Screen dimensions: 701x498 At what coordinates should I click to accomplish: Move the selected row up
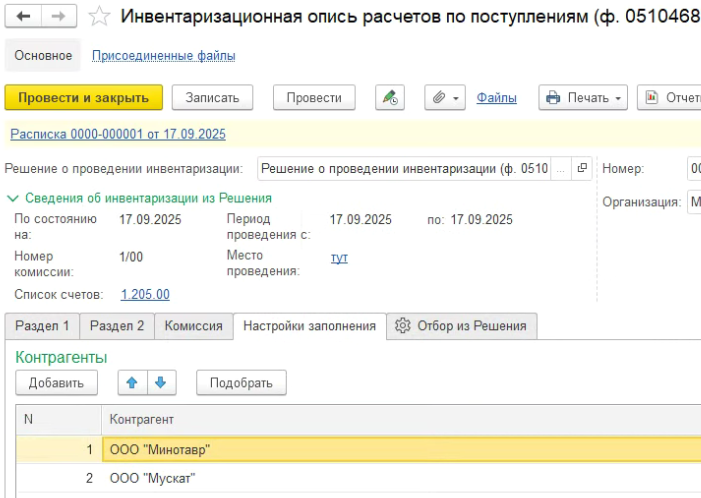coord(131,382)
